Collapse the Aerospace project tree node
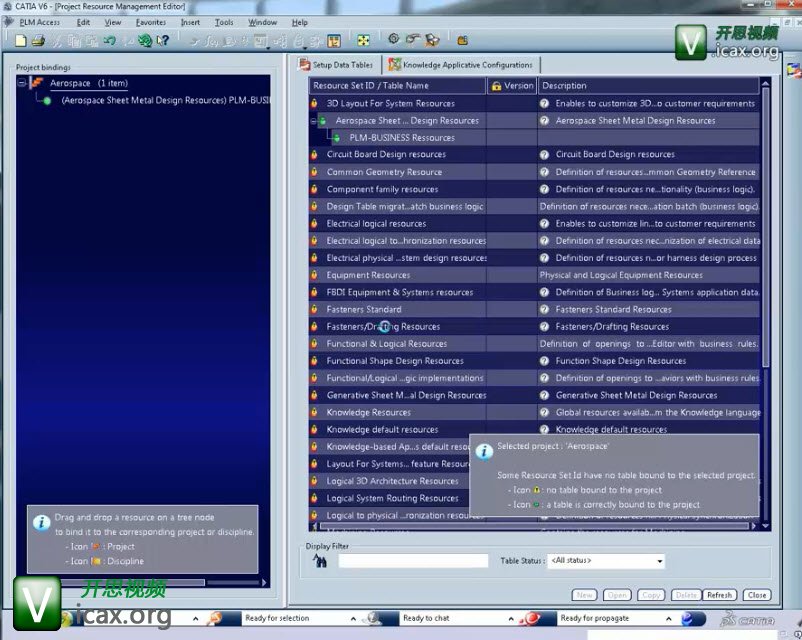The image size is (802, 640). (21, 83)
